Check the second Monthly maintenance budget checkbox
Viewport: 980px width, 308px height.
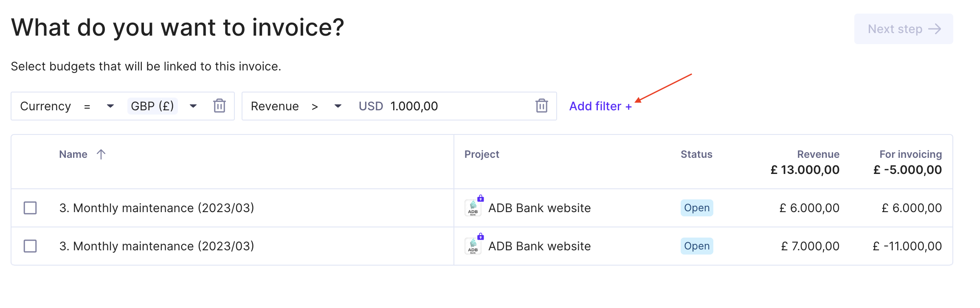point(30,246)
